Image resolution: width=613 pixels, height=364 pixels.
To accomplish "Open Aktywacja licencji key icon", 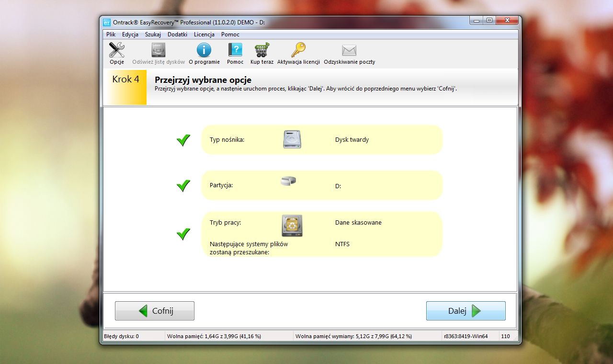I will tap(298, 50).
